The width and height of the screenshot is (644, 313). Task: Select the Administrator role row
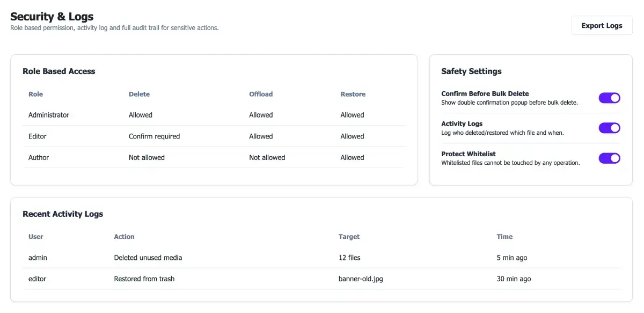click(x=214, y=115)
